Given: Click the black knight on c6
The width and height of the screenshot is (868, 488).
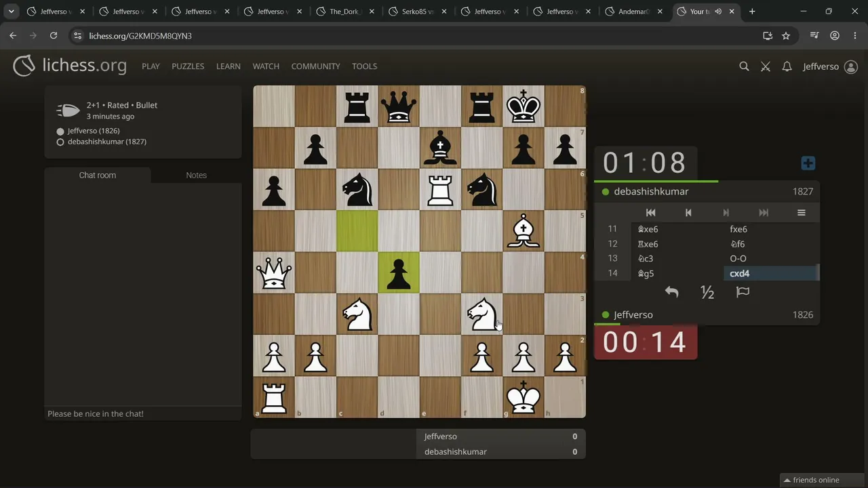Looking at the screenshot, I should [x=357, y=190].
